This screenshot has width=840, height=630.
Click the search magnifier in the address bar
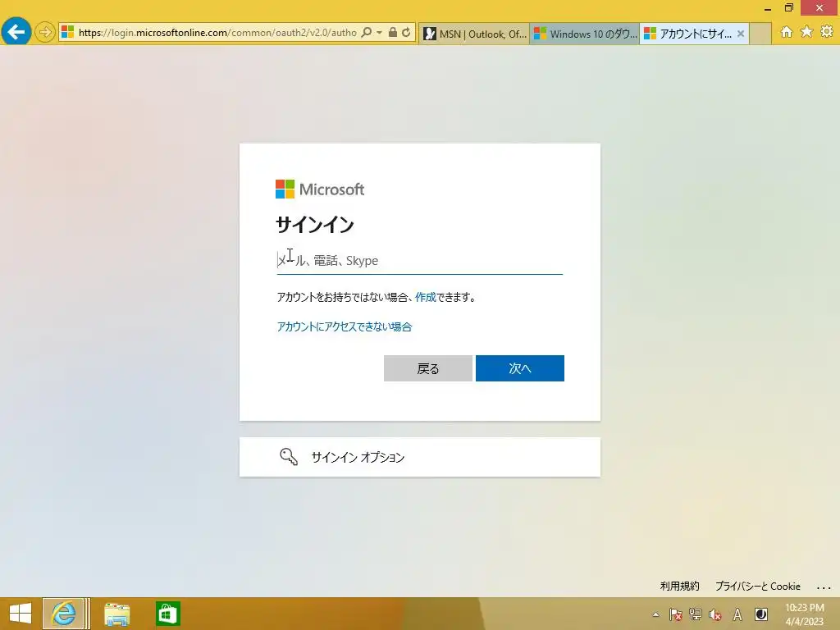pyautogui.click(x=367, y=33)
